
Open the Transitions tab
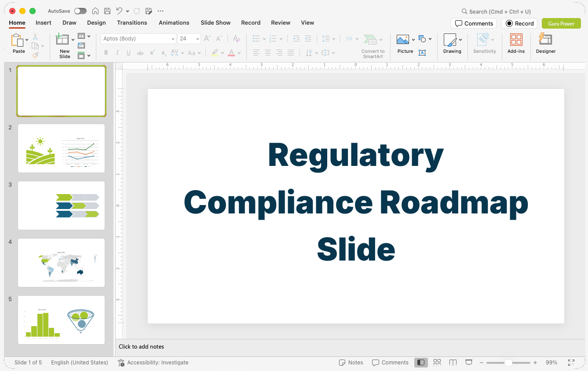(x=132, y=23)
